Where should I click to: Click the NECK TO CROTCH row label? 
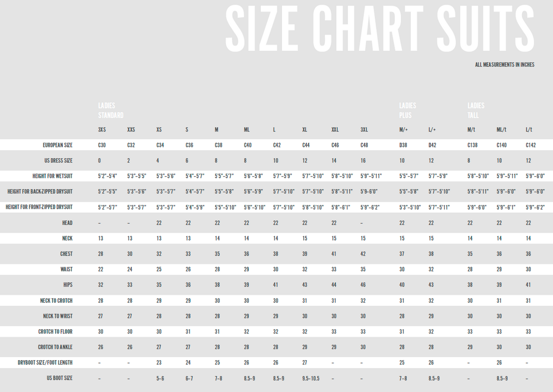pos(56,301)
